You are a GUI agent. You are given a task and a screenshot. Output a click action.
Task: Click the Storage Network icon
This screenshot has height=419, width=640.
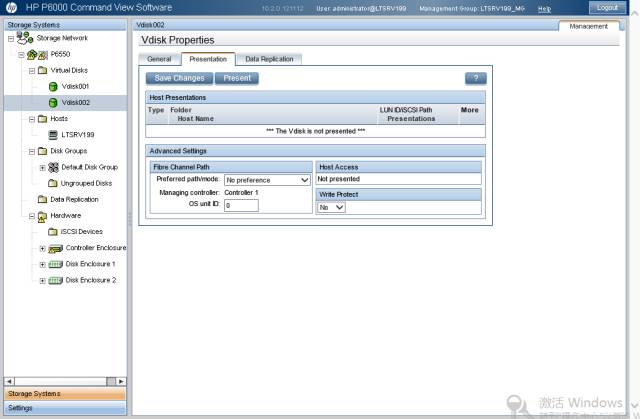(25, 38)
